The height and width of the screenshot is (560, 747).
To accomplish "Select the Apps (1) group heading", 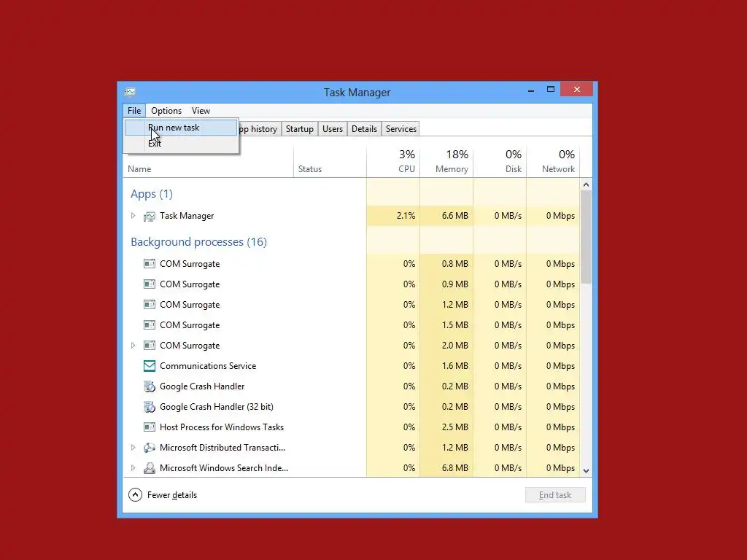I will pos(152,194).
